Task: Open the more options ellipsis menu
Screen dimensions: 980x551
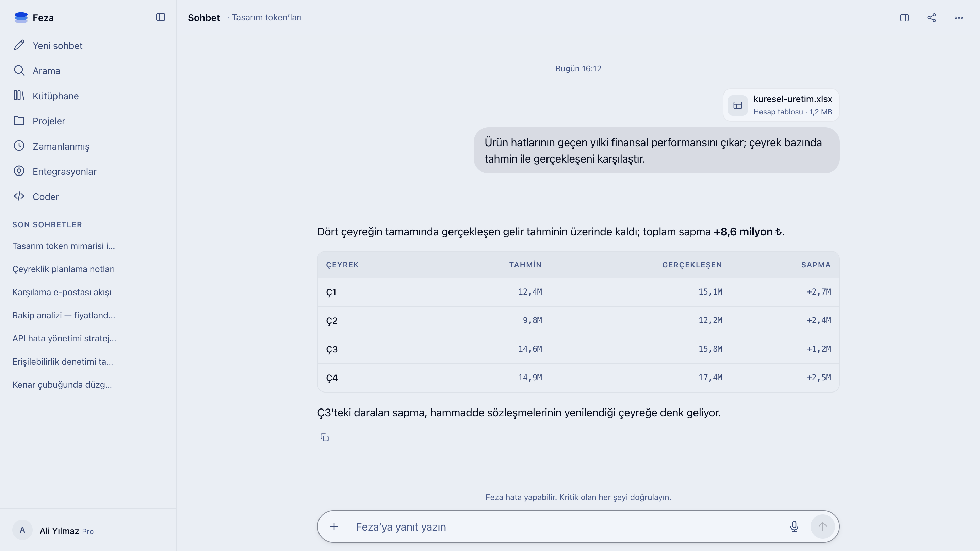Action: point(959,17)
